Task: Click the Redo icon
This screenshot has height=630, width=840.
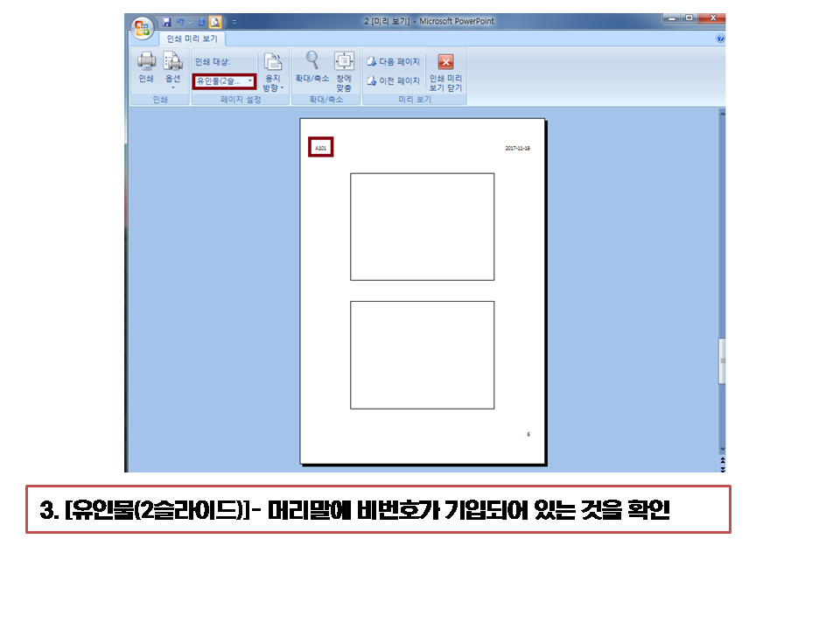Action: (x=200, y=20)
